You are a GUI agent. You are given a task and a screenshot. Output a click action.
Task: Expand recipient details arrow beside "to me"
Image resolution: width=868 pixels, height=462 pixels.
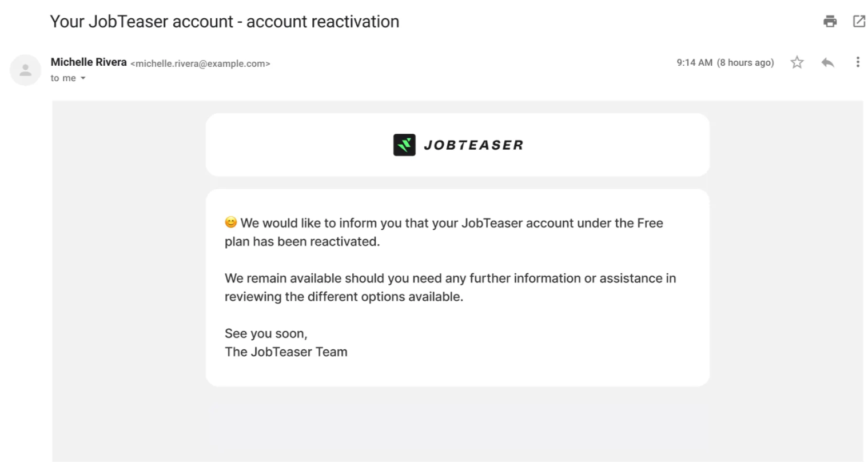click(x=83, y=78)
